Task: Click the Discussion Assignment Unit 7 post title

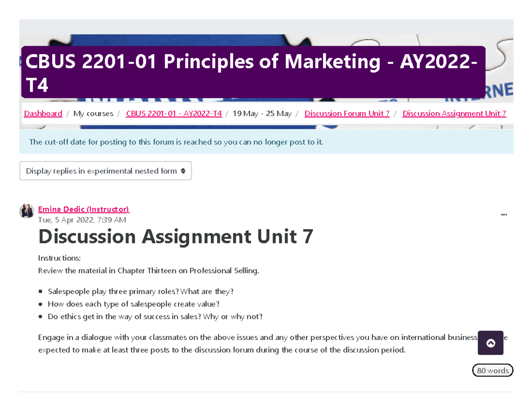Action: 176,236
